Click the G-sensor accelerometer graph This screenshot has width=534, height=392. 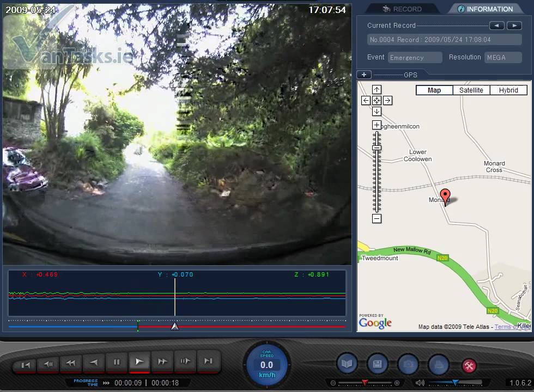click(x=177, y=293)
